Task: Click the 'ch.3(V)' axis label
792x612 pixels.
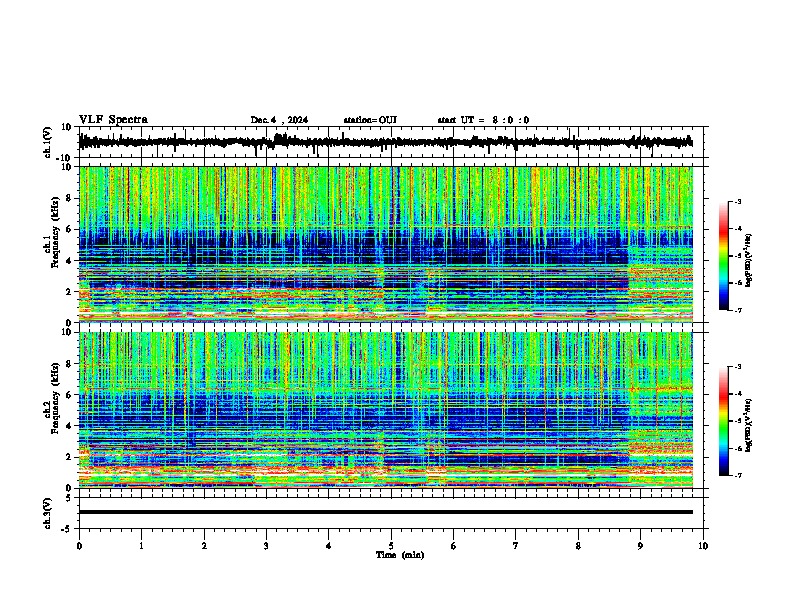Action: click(x=48, y=513)
